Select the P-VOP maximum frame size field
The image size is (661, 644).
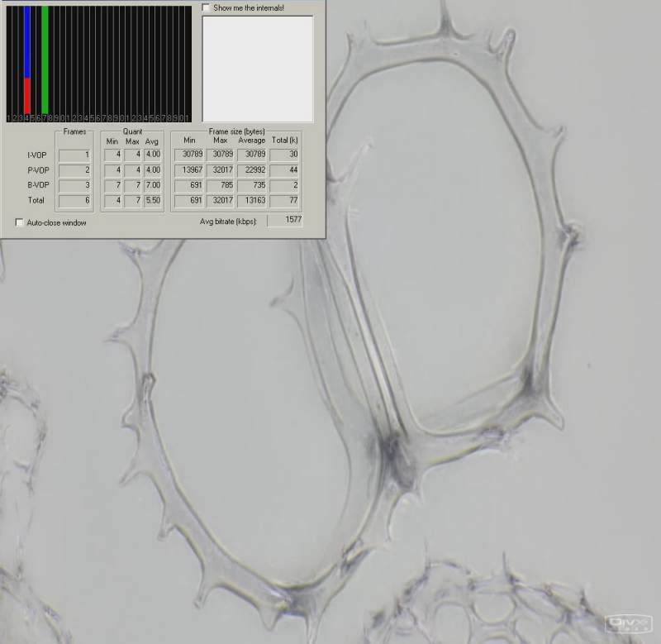(221, 170)
